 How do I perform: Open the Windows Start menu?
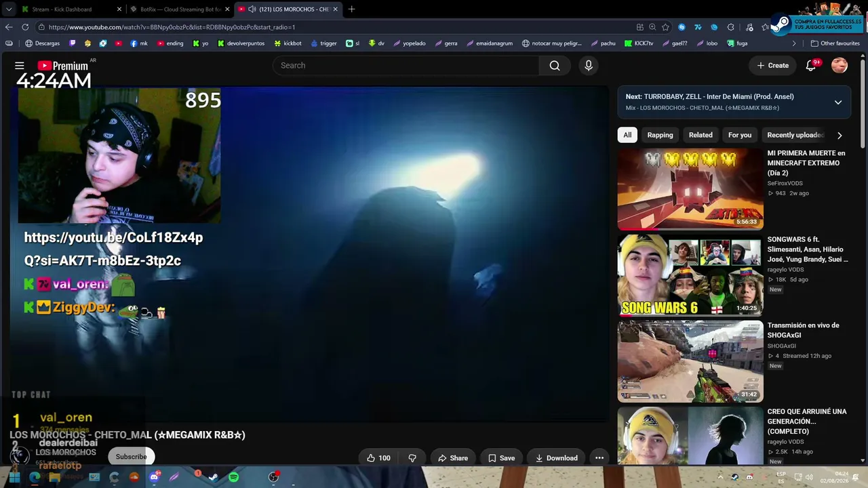[x=14, y=477]
